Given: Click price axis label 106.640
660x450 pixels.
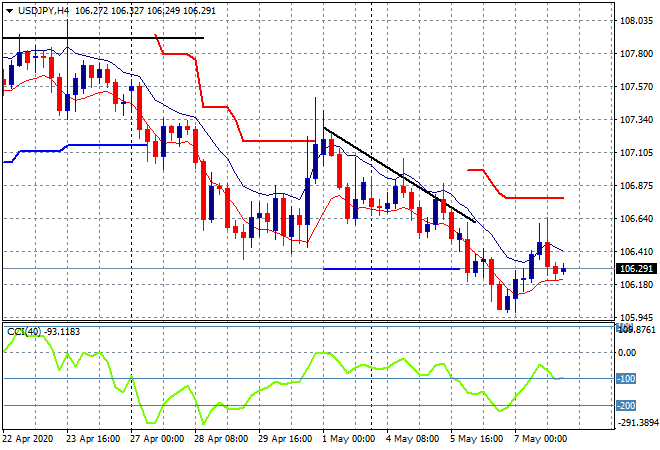Looking at the screenshot, I should coord(636,218).
